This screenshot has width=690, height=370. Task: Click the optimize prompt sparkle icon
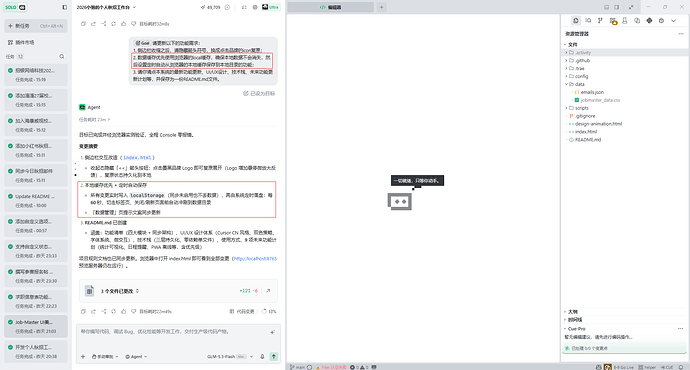272,332
